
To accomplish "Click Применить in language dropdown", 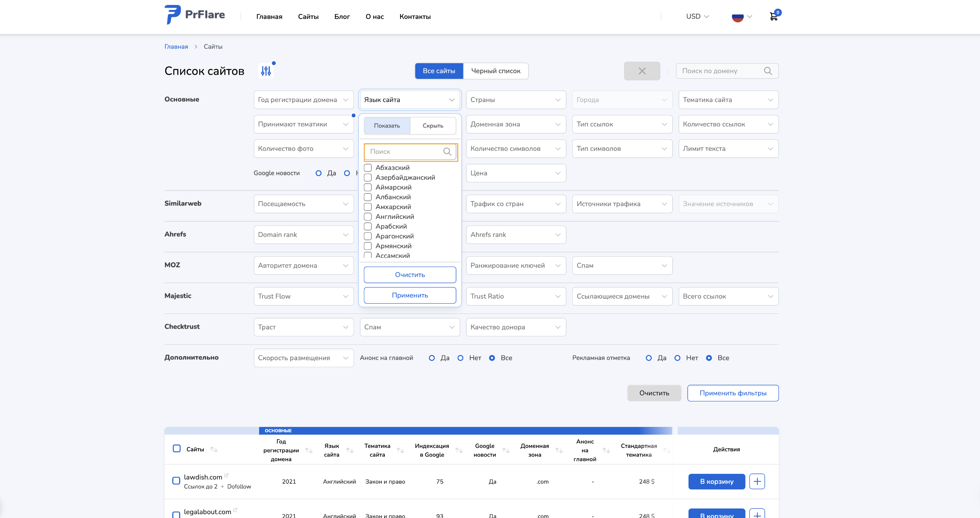I will (x=410, y=295).
